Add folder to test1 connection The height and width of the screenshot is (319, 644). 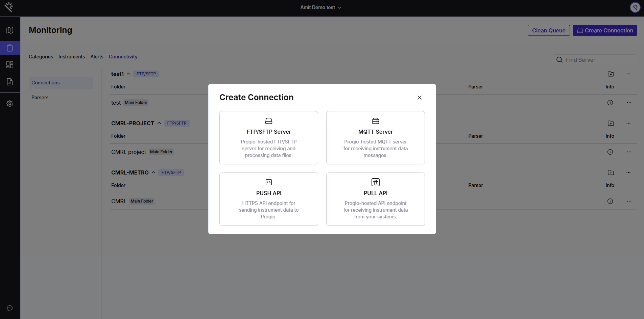point(611,74)
